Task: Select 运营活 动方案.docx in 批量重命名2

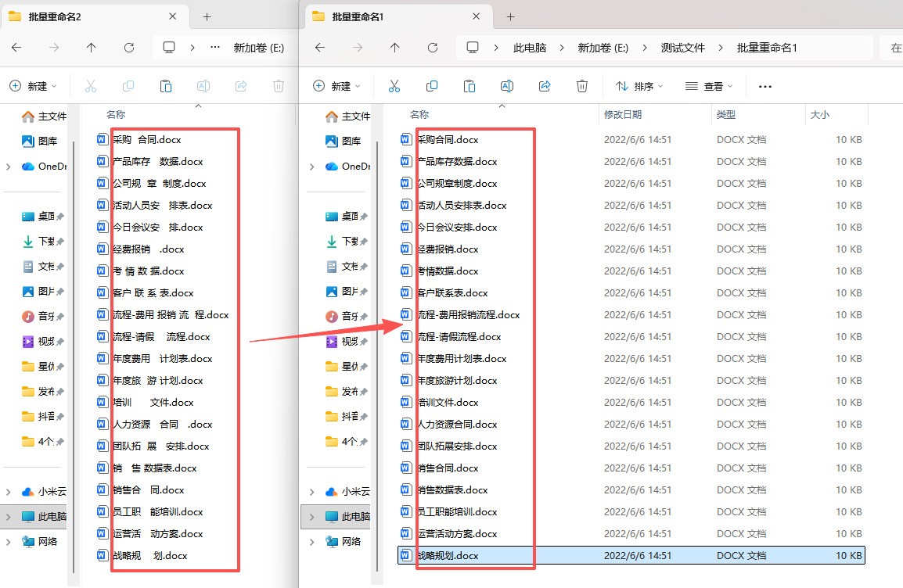Action: pyautogui.click(x=149, y=533)
